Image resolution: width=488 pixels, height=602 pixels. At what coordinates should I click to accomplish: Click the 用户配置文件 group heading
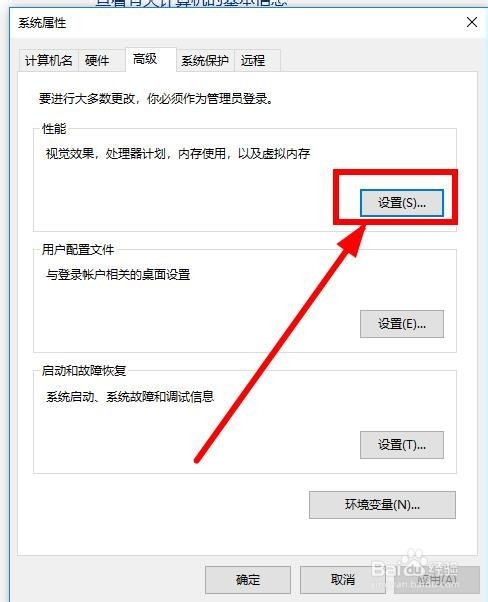tap(78, 250)
